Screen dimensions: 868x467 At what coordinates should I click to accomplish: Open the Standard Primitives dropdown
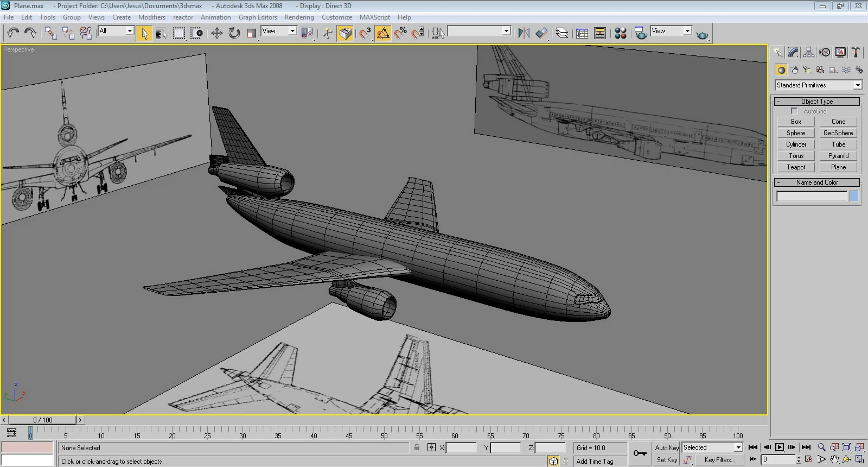(819, 85)
